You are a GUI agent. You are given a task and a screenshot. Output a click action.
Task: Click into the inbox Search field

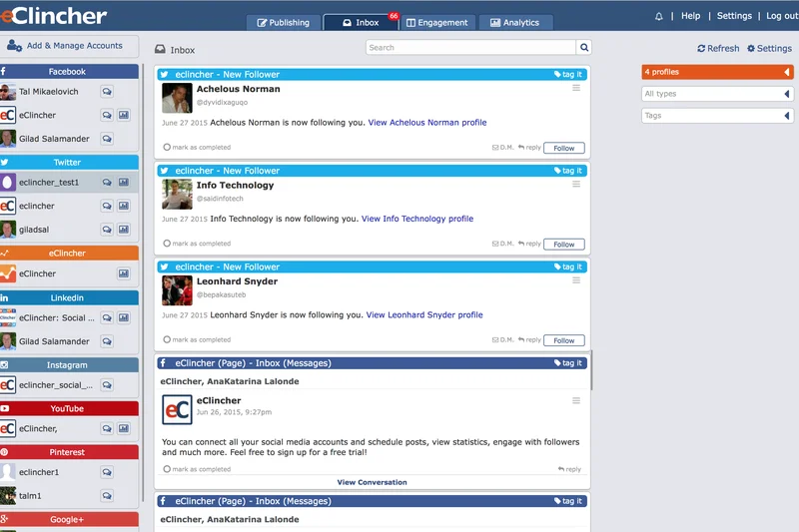tap(470, 47)
